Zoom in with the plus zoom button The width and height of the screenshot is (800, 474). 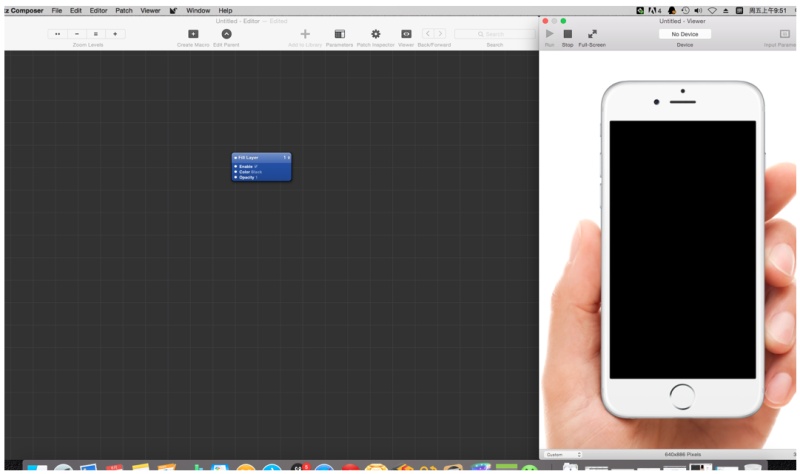click(x=115, y=34)
